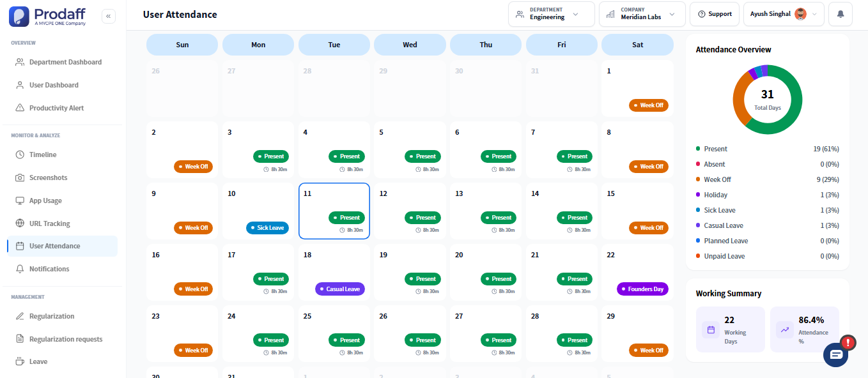The width and height of the screenshot is (868, 378).
Task: Click the Productivity Alert warning triangle icon
Action: pyautogui.click(x=20, y=108)
